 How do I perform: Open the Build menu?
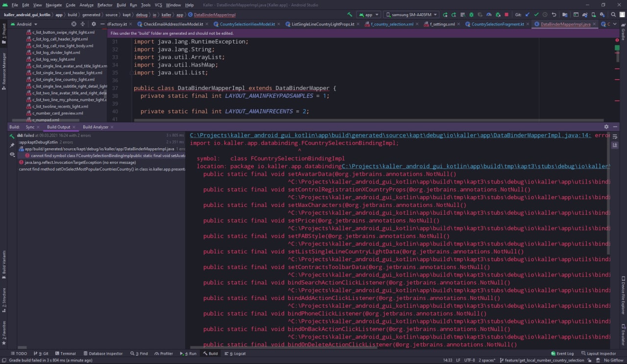[x=121, y=5]
